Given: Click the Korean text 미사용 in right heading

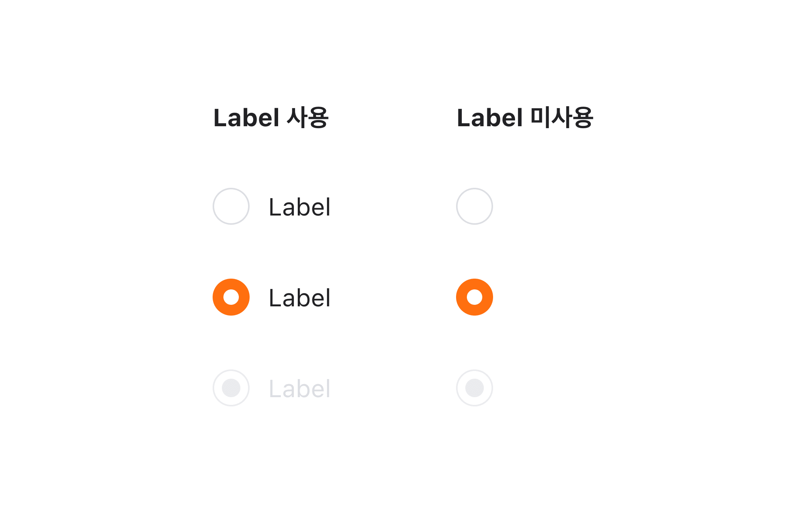Looking at the screenshot, I should tap(562, 117).
